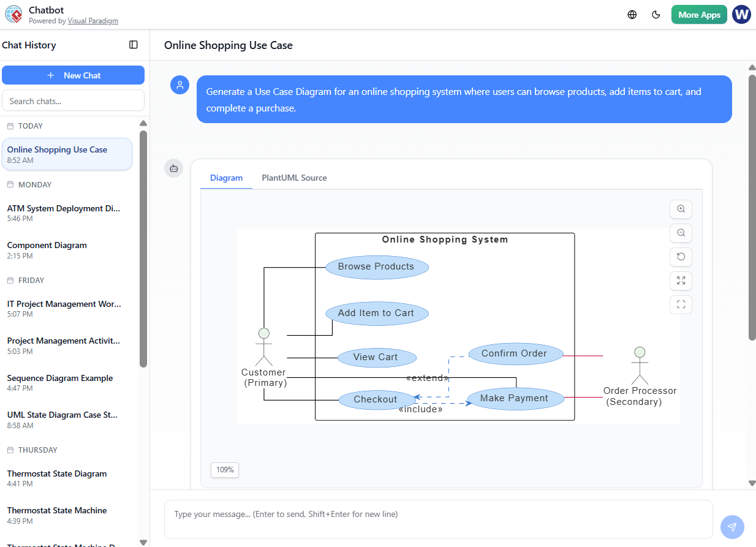Fit the diagram to the frame
This screenshot has height=547, width=756.
point(681,304)
